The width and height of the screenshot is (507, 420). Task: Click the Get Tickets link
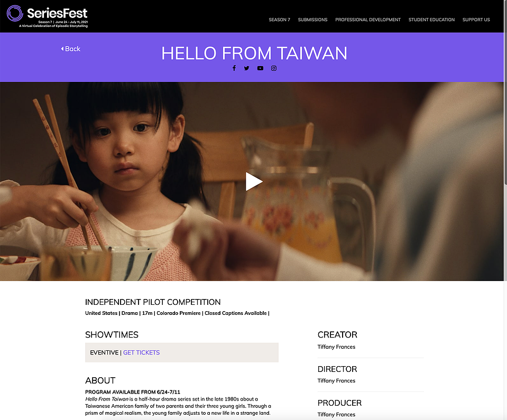141,352
